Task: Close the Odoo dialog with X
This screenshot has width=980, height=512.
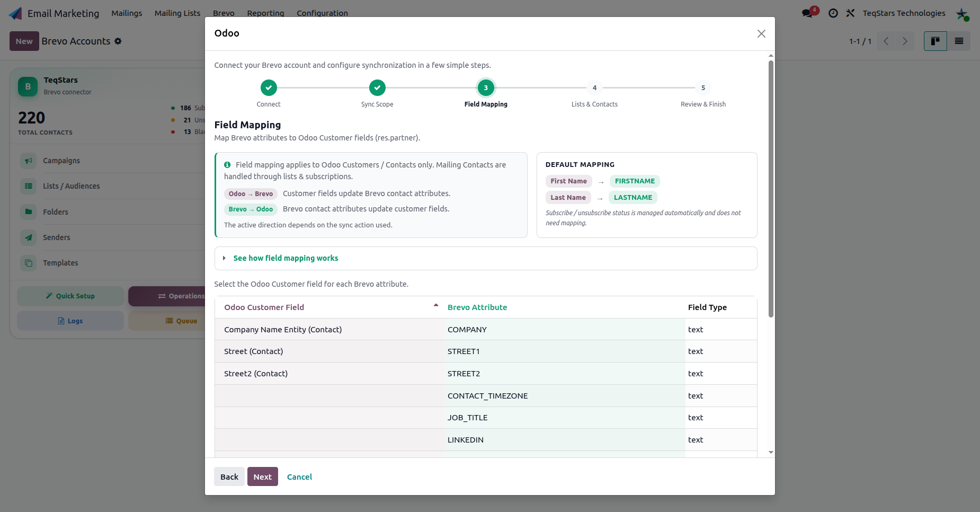Action: pyautogui.click(x=761, y=33)
